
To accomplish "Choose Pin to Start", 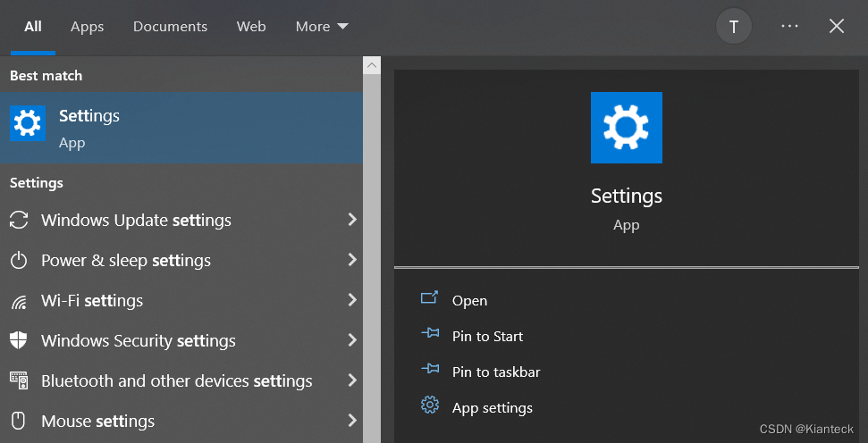I will pyautogui.click(x=488, y=336).
